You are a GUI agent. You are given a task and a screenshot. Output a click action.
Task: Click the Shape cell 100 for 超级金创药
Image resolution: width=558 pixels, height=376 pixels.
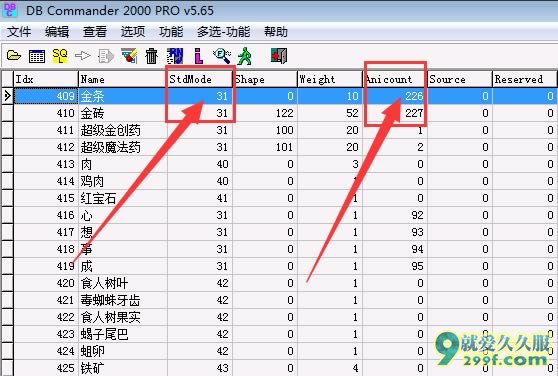click(265, 130)
